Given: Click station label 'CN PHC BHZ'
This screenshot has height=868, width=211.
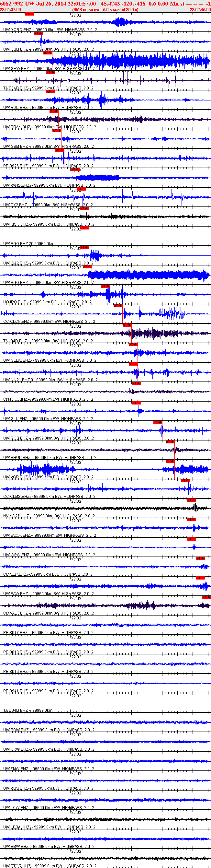Looking at the screenshot, I should point(16,400).
